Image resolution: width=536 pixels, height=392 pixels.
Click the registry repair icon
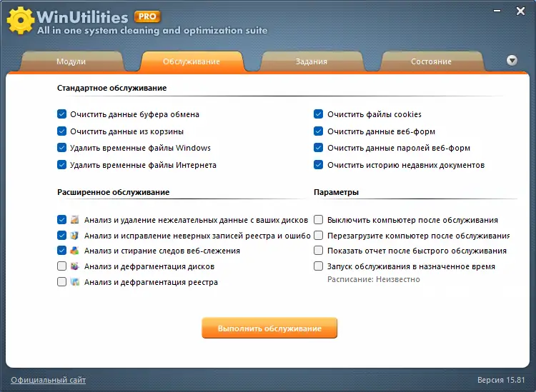[x=74, y=235]
